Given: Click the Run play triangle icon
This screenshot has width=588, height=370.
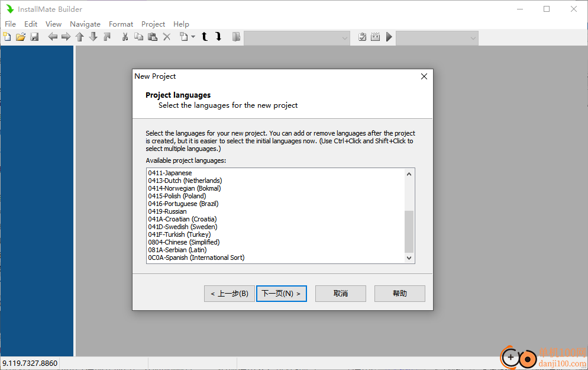Looking at the screenshot, I should (389, 37).
